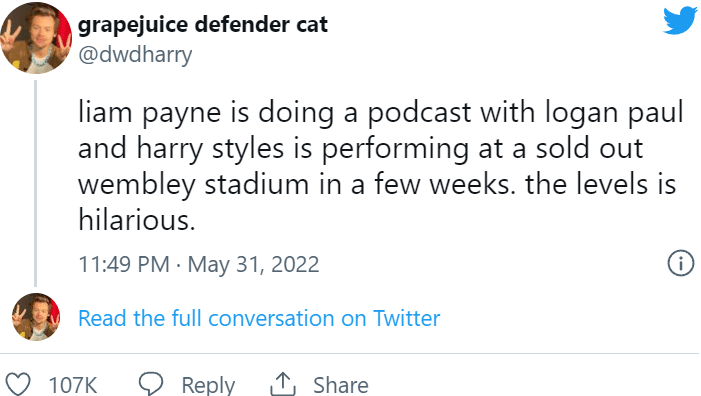Click small avatar beside full conversation link

[36, 317]
